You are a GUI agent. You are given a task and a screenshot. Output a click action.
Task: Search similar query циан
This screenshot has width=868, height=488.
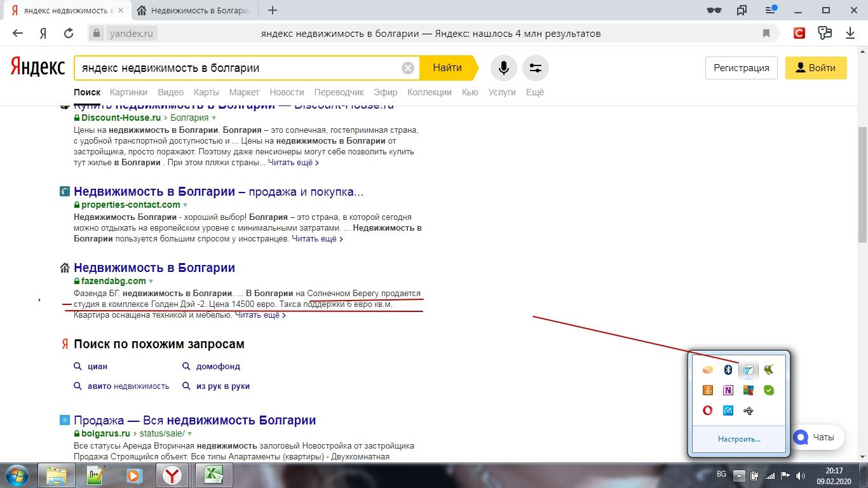coord(97,367)
